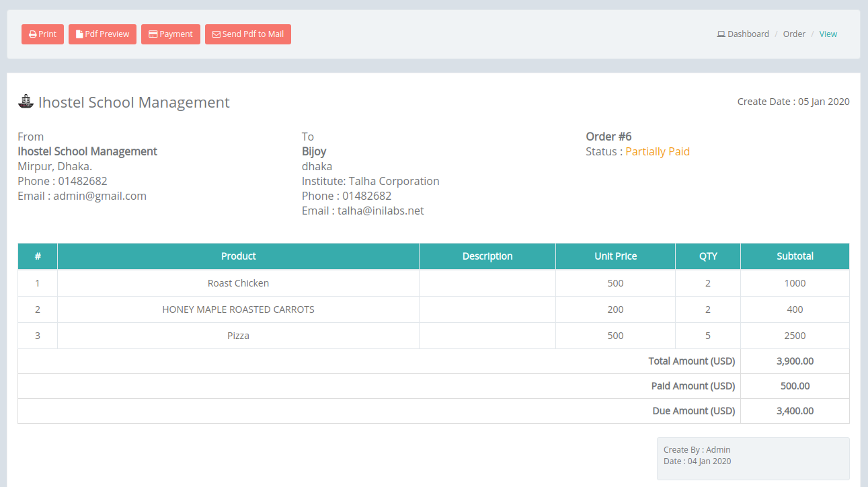868x487 pixels.
Task: Click the Pizza subtotal 2500
Action: point(795,336)
